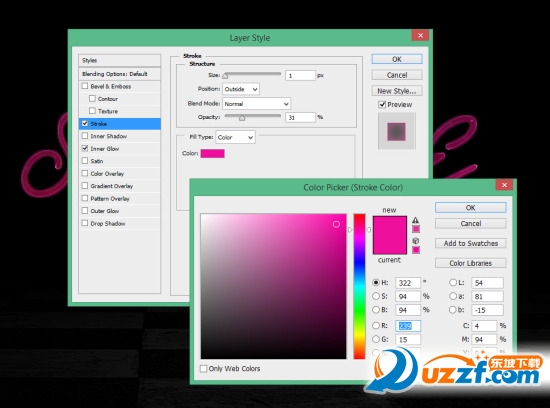Viewport: 550px width, 408px height.
Task: Open the Color Libraries button
Action: pyautogui.click(x=470, y=263)
